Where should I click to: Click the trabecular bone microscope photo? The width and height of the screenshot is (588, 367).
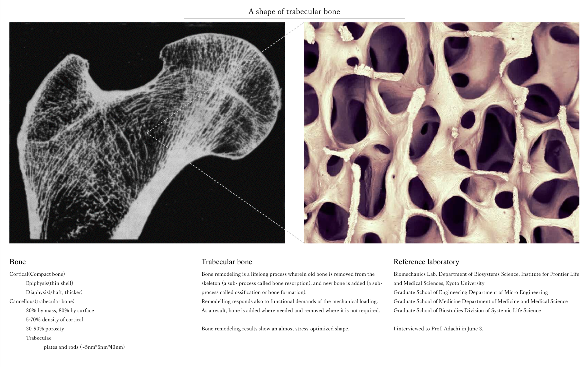441,133
